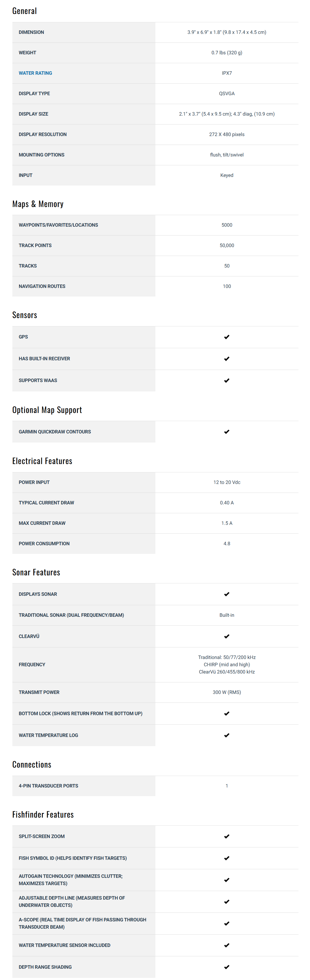Click the Maps & Memory section heading
This screenshot has height=980, width=310.
[x=38, y=204]
